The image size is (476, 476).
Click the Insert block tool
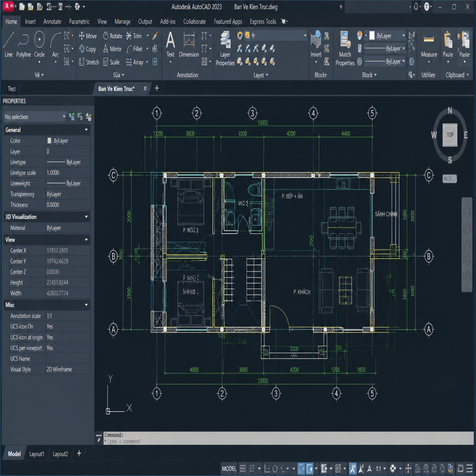(x=316, y=44)
